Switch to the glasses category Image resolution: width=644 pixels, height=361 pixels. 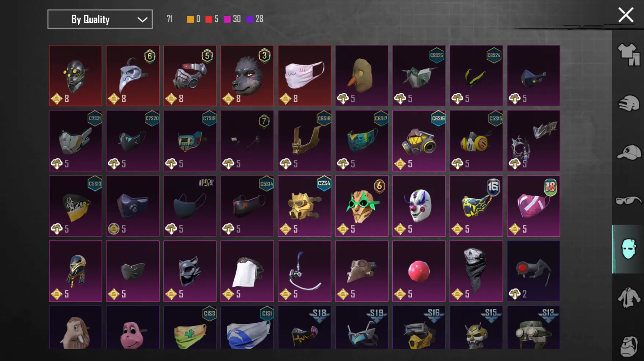[x=628, y=200]
